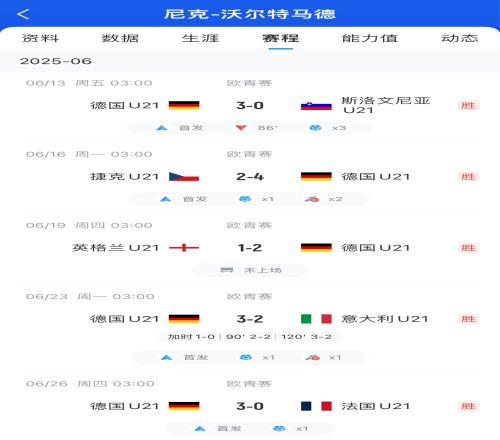Screen dimensions: 500x440
Task: Click Slovenia U21 flag icon
Action: point(316,106)
